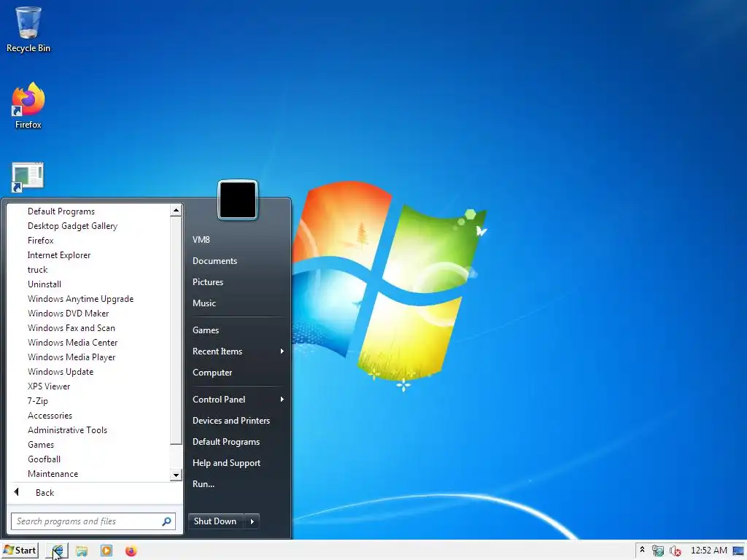The width and height of the screenshot is (747, 560).
Task: Click the Start button
Action: [20, 551]
